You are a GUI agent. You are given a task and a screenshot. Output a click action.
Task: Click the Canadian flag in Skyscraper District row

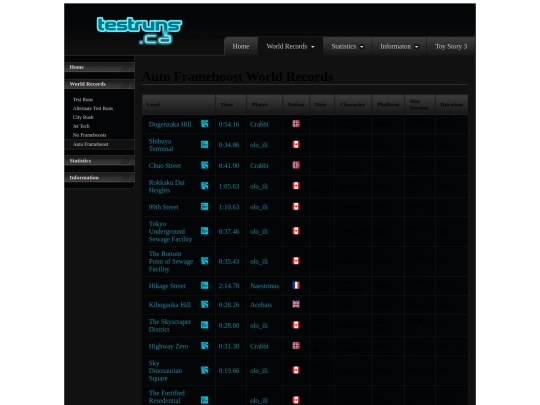point(296,325)
